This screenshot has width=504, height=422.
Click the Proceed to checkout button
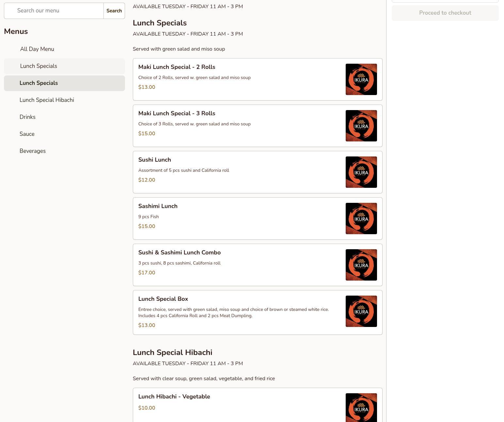(445, 13)
